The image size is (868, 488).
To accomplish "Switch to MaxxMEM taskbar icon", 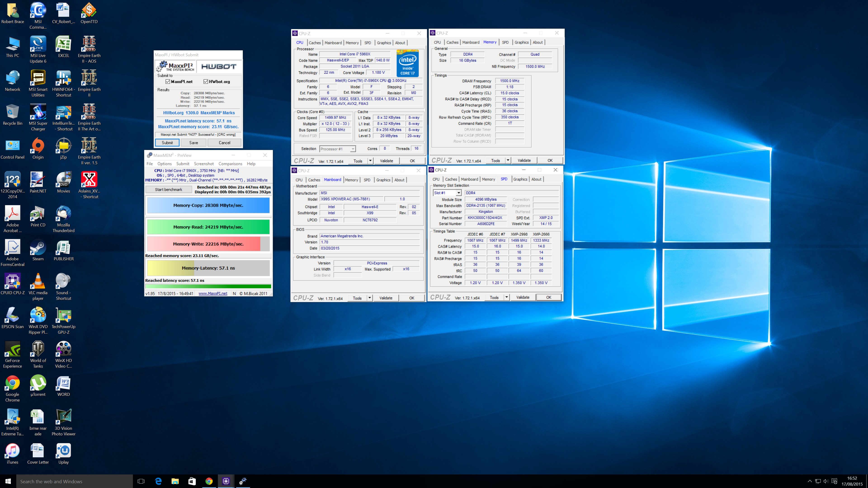I will coord(243,481).
